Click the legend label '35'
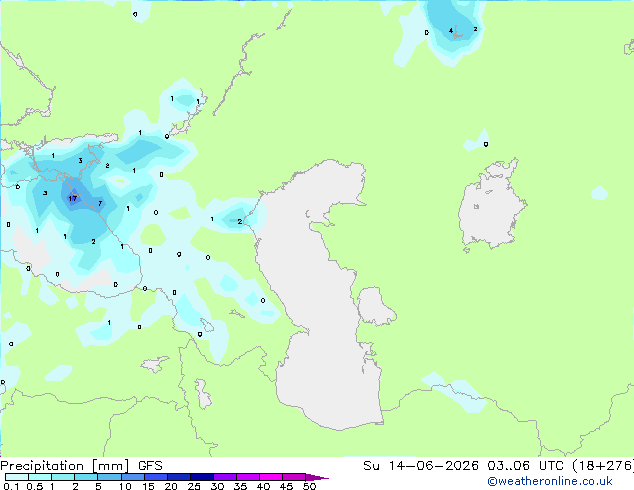Screen dimensions: 634x490 240,486
